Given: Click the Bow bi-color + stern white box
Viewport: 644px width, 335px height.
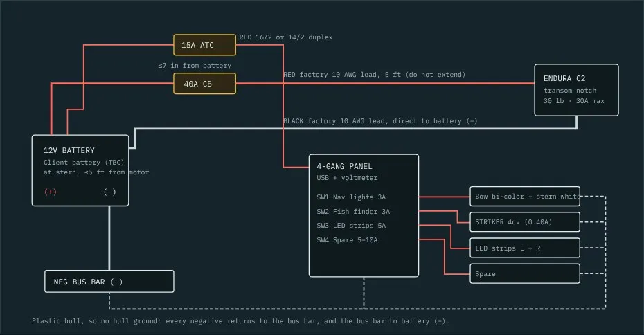Looking at the screenshot, I should tap(525, 197).
